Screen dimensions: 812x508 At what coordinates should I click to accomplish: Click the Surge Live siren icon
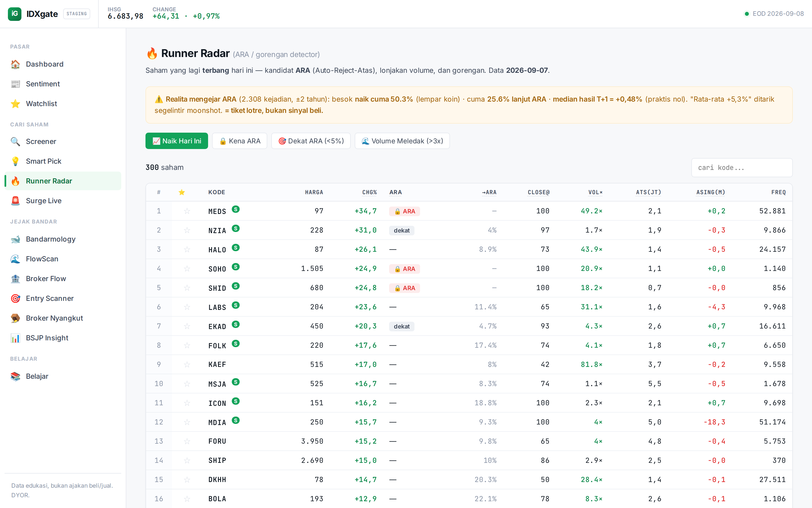(16, 201)
